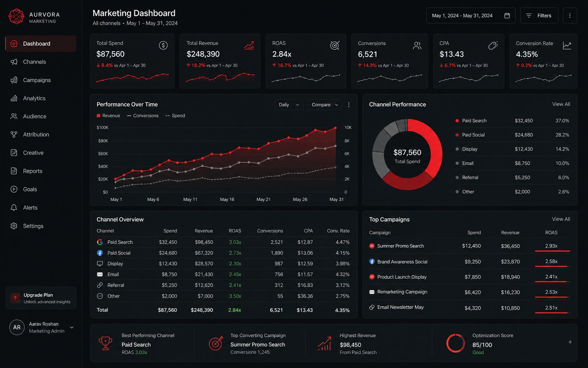588x368 pixels.
Task: Expand the Aarav Roshan account menu chevron
Action: point(72,327)
